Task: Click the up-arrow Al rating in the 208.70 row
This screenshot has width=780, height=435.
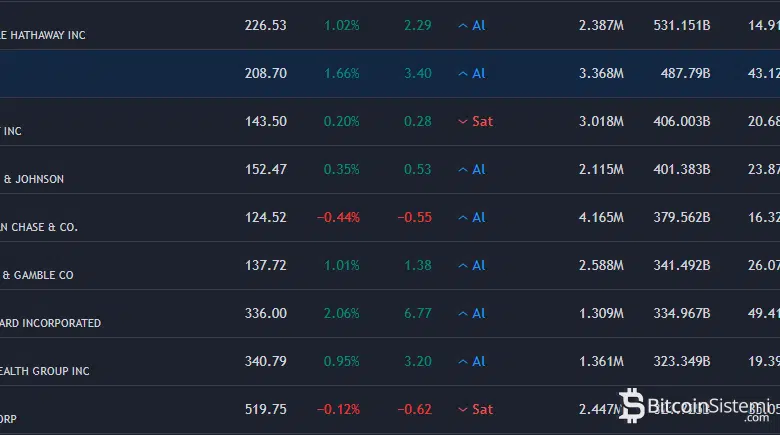Action: tap(471, 73)
